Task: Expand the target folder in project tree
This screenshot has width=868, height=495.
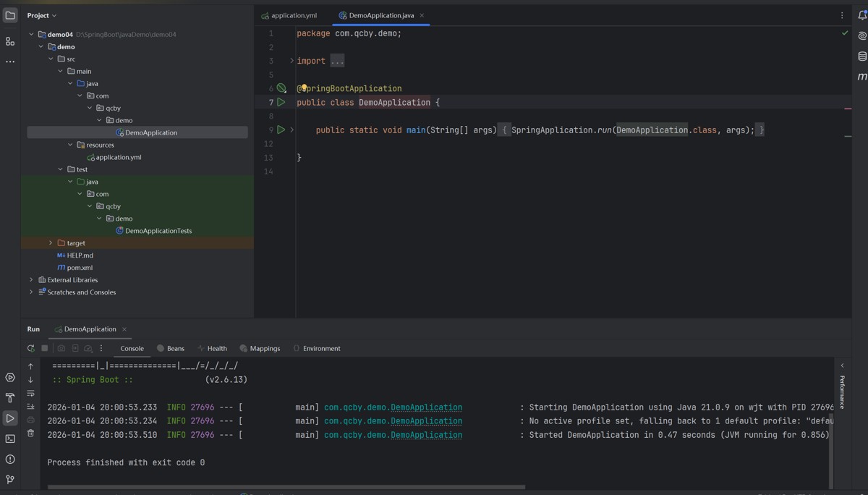Action: coord(51,243)
